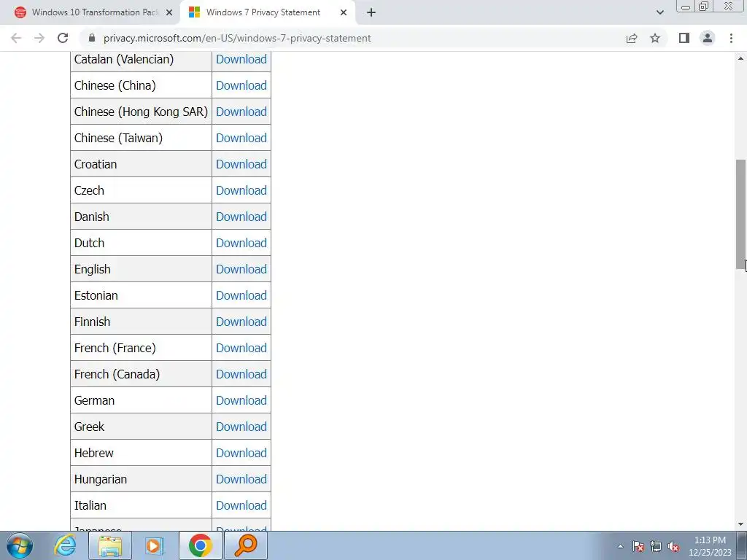Download Chinese (Taiwan) statement
747x560 pixels.
pyautogui.click(x=241, y=138)
